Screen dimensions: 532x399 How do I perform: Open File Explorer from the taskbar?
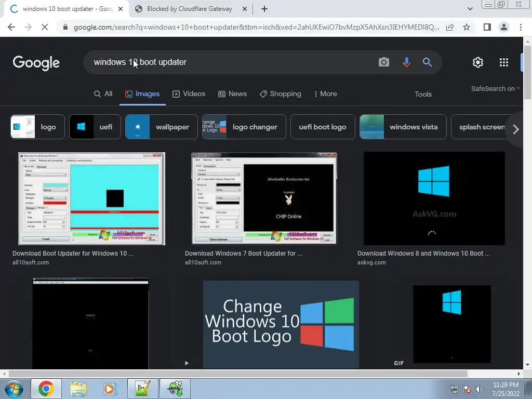(79, 389)
